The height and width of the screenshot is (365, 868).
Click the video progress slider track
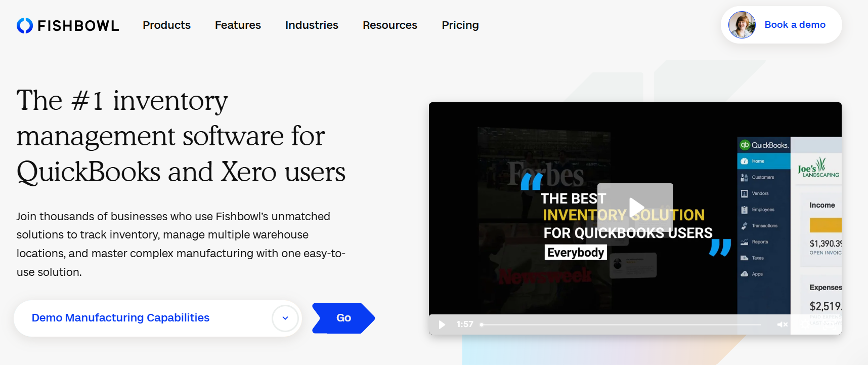pos(621,325)
